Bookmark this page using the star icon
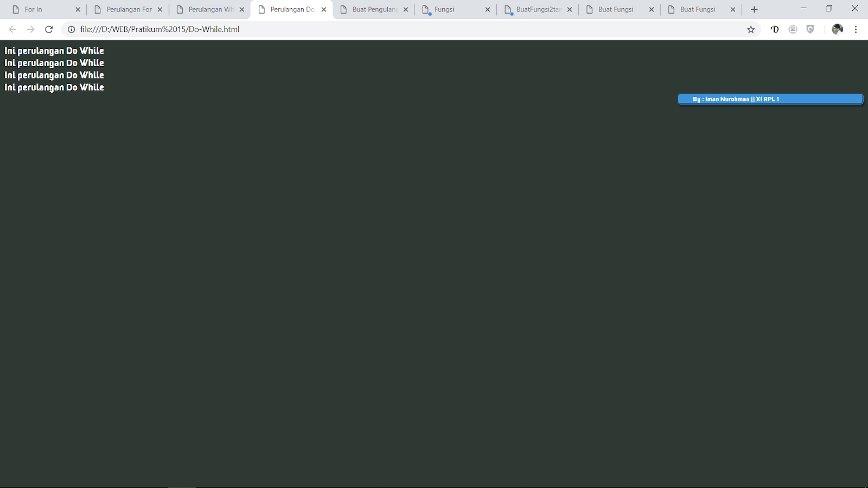This screenshot has height=488, width=868. pyautogui.click(x=751, y=29)
